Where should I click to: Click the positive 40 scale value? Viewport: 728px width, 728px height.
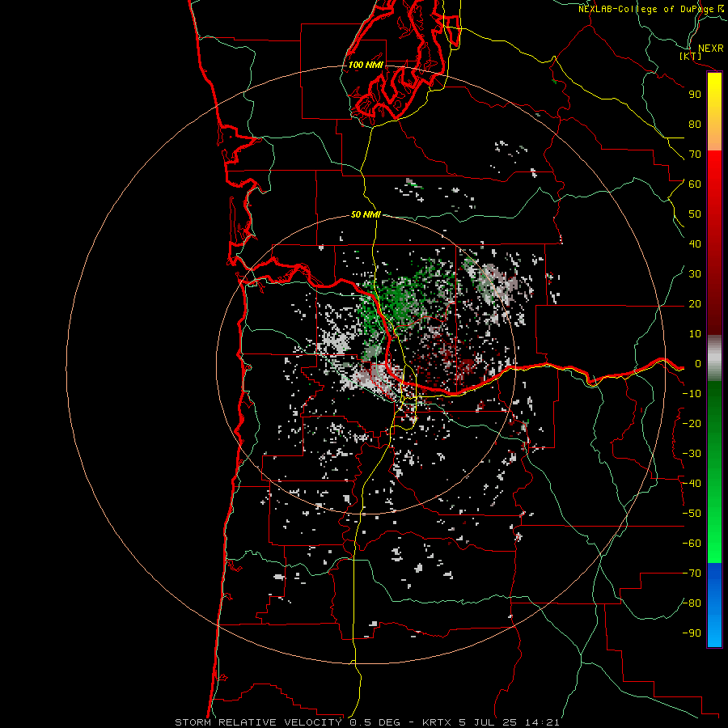pos(695,244)
